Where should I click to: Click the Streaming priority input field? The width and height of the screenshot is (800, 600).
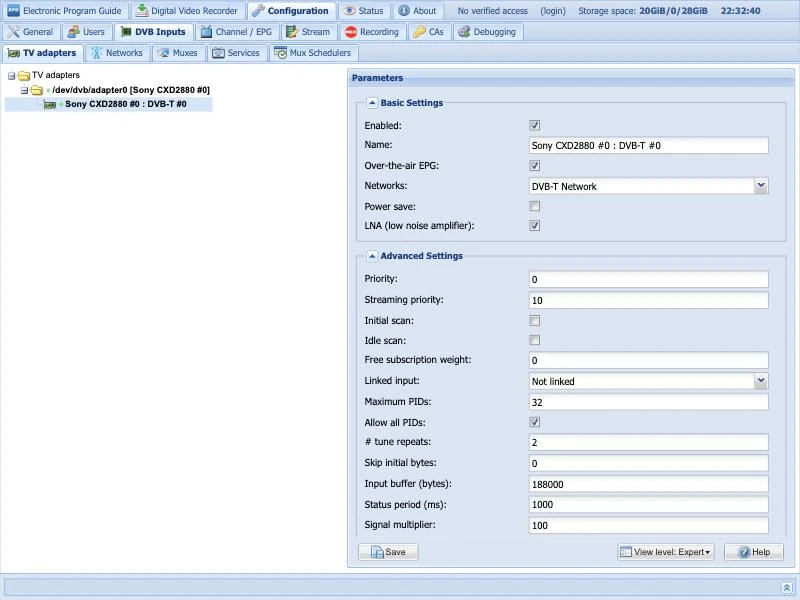click(648, 300)
